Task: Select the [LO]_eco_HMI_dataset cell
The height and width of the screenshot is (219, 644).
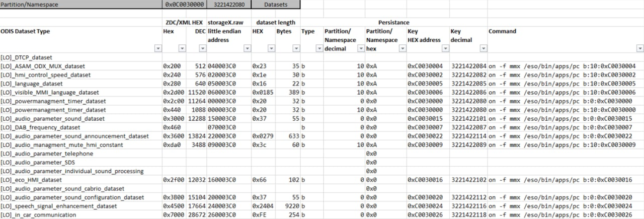Action: (x=81, y=180)
